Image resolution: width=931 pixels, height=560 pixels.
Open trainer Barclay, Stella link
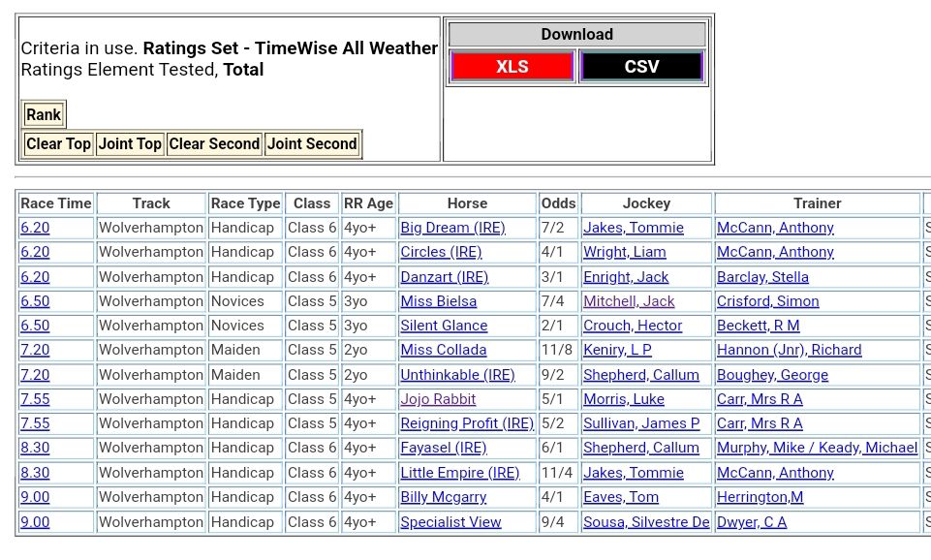pos(762,277)
